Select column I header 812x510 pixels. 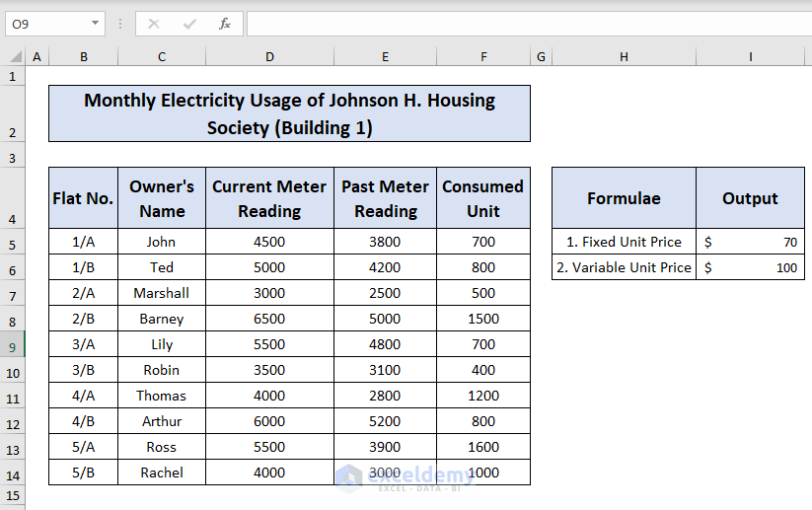click(751, 57)
